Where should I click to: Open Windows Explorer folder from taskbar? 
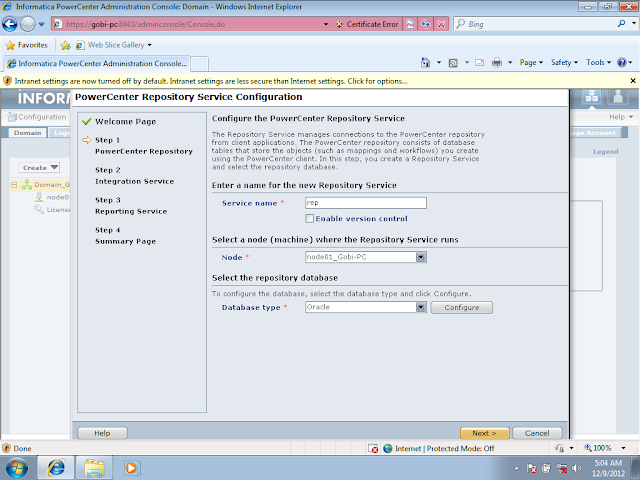(95, 468)
